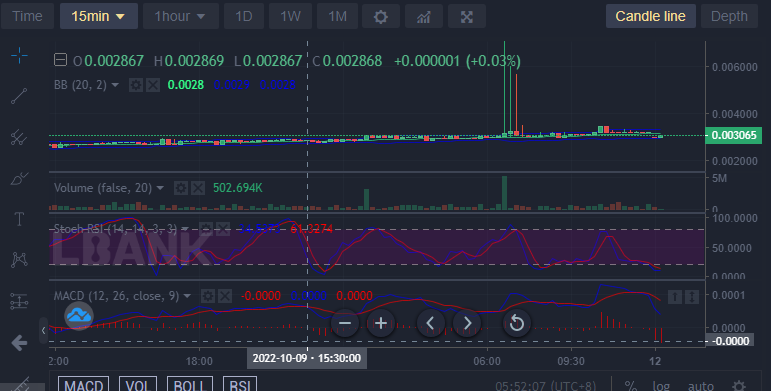The width and height of the screenshot is (771, 391).
Task: Toggle log scale mode
Action: [x=661, y=386]
